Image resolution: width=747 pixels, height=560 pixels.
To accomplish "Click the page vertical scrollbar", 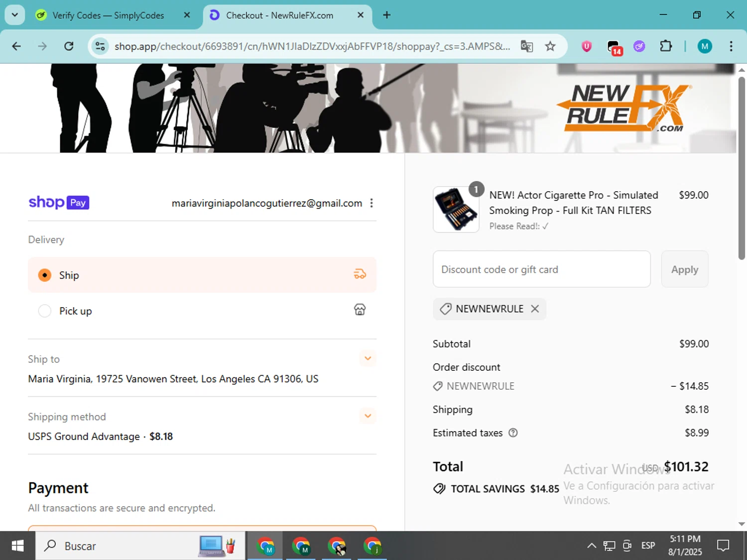I will coord(742,168).
